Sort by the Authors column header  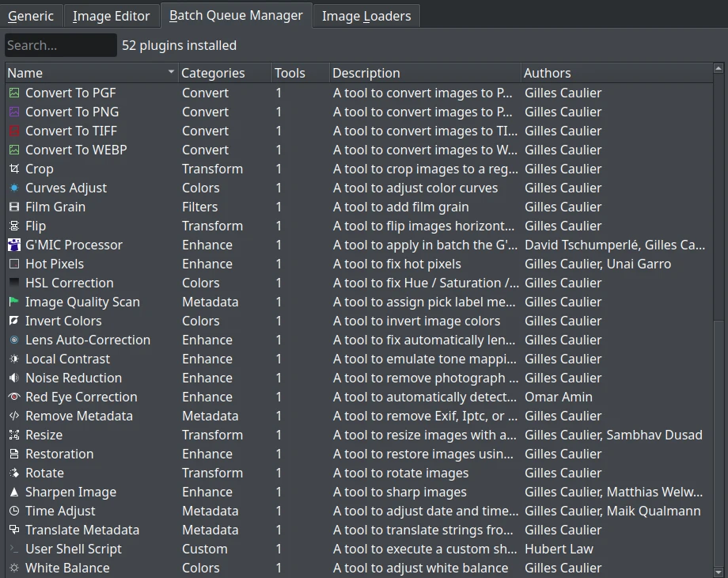coord(616,73)
